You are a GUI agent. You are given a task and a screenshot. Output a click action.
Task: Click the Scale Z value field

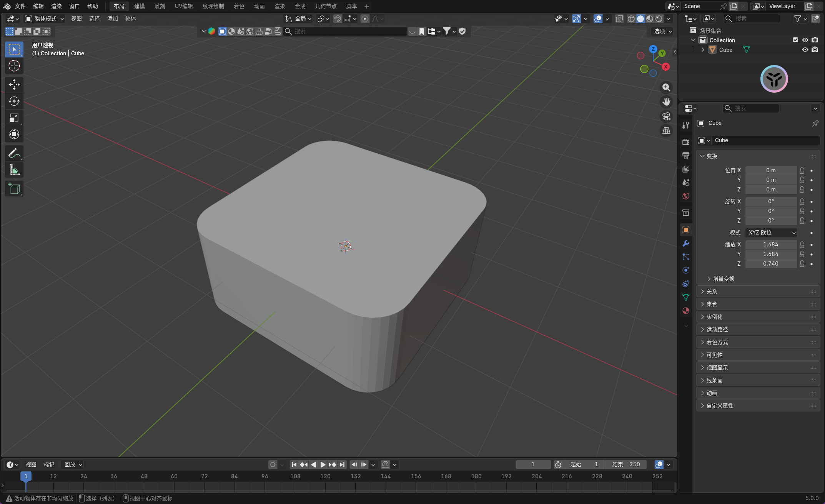pyautogui.click(x=770, y=264)
